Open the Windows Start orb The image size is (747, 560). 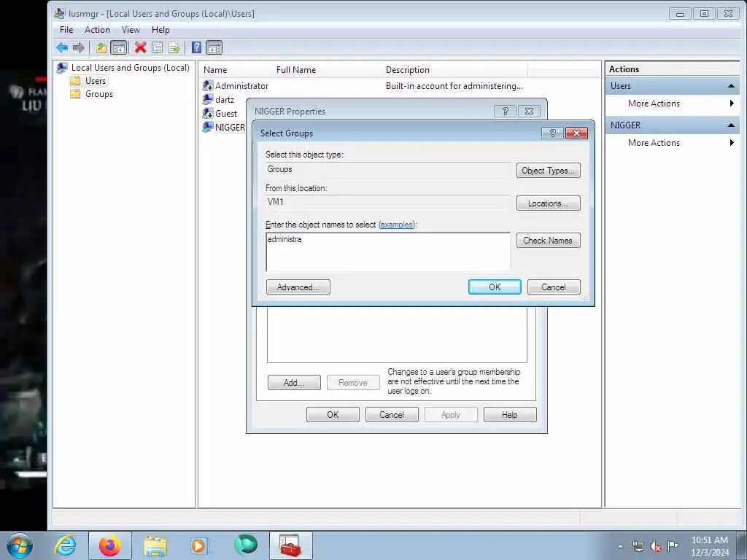click(20, 545)
